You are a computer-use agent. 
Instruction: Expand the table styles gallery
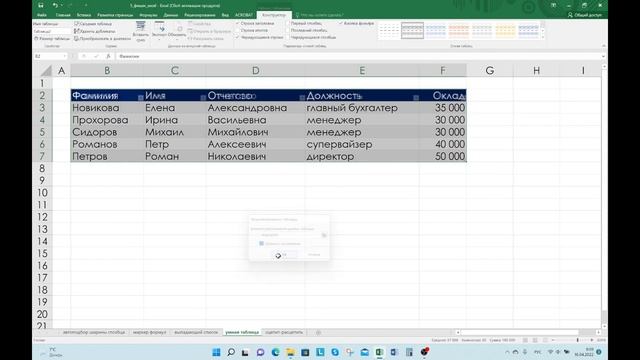click(542, 37)
